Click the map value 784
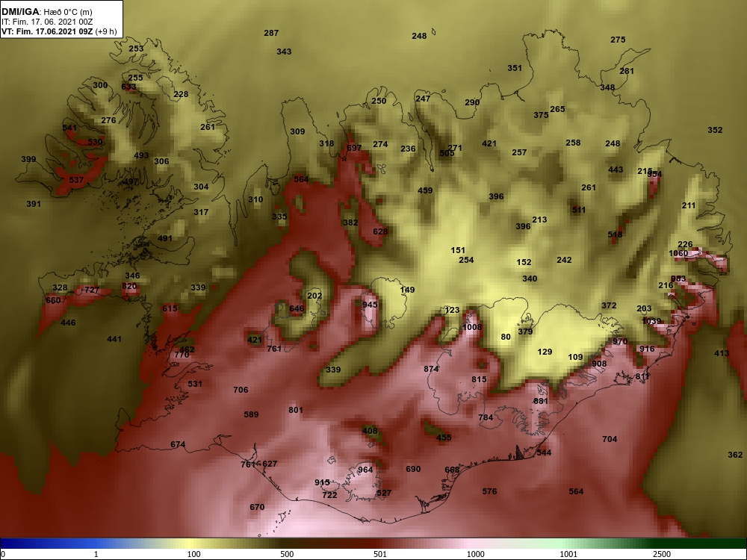The width and height of the screenshot is (747, 560). 486,417
